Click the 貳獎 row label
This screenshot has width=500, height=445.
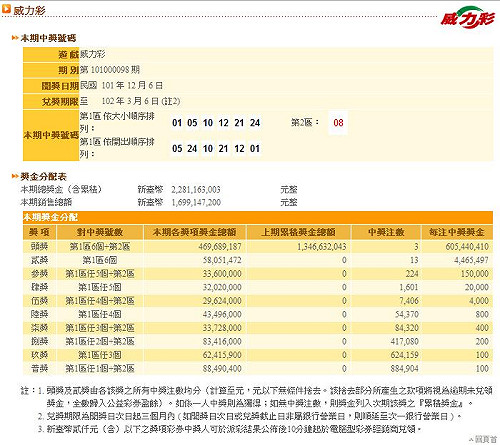click(39, 260)
